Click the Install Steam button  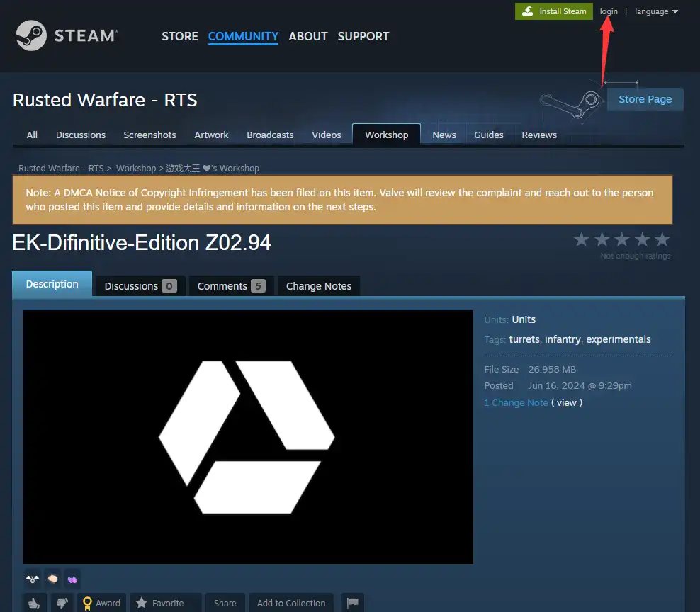point(553,11)
